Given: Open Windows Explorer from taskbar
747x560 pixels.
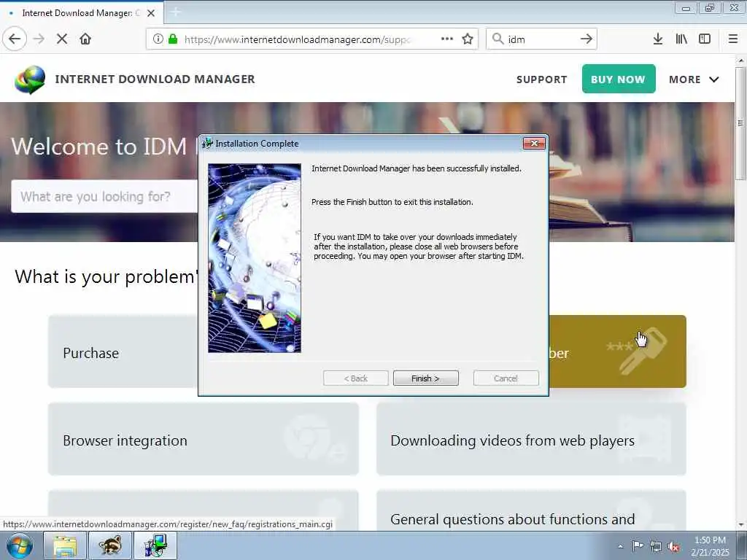Looking at the screenshot, I should click(x=65, y=545).
